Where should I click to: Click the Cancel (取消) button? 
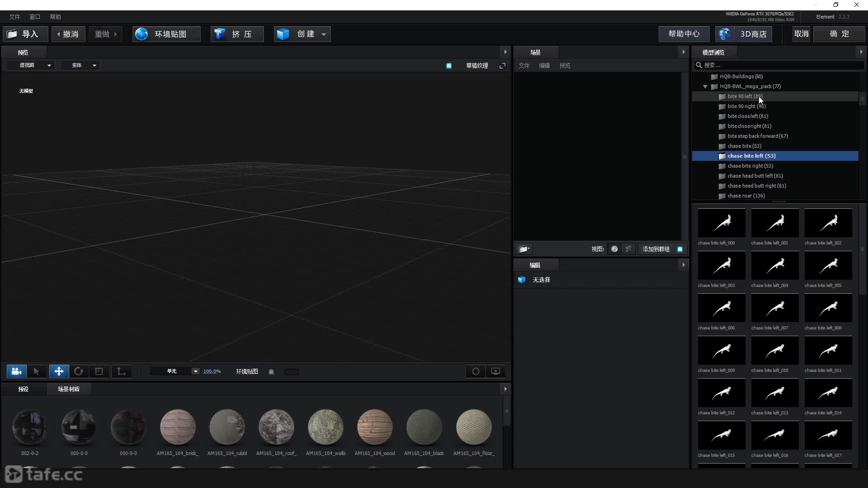[x=801, y=34]
